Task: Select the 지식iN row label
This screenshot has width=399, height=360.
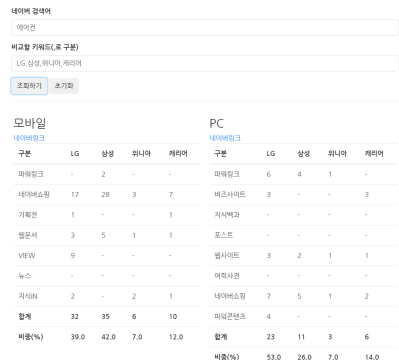Action: tap(28, 296)
